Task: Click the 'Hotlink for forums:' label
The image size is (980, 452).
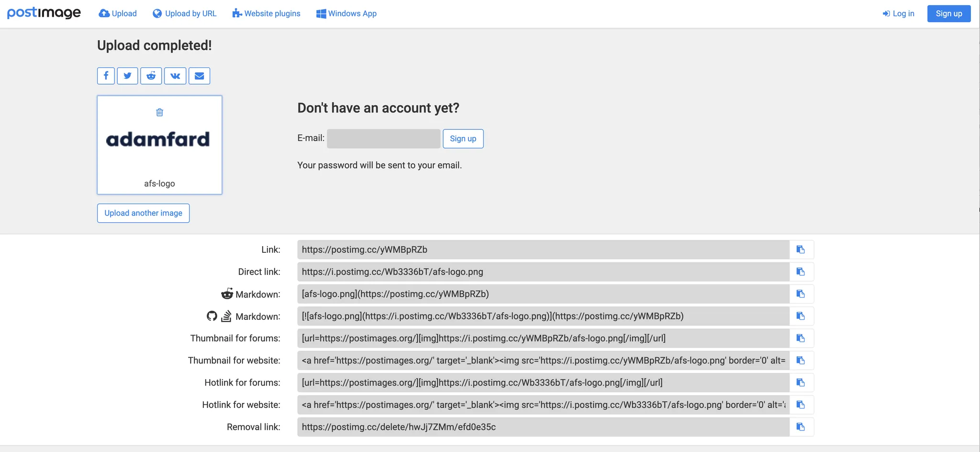Action: click(243, 383)
